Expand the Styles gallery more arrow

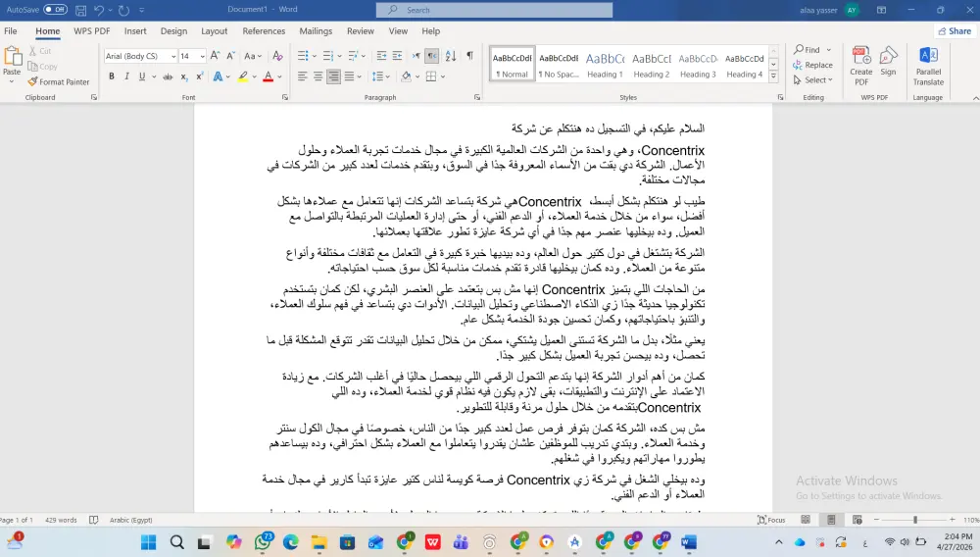point(773,76)
